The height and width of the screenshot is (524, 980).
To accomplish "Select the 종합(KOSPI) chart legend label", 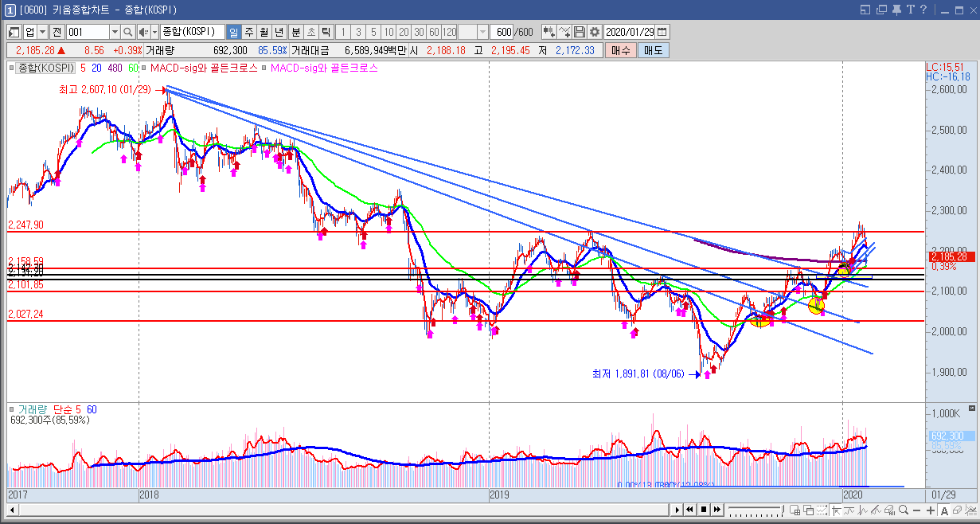I will pos(46,68).
